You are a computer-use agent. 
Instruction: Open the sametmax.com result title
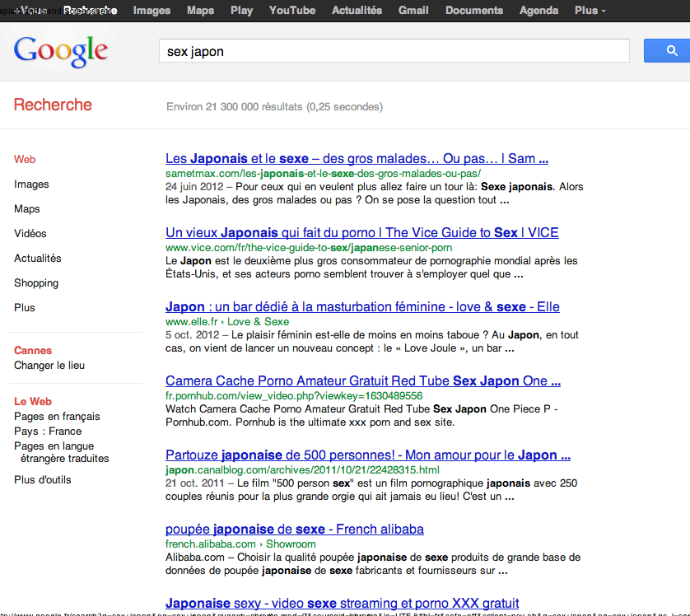[357, 158]
